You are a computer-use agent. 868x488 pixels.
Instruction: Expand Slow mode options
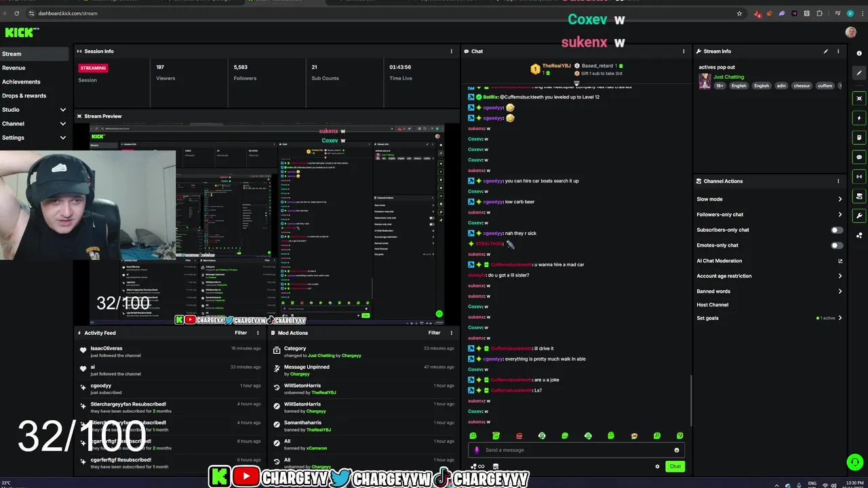[x=840, y=199]
